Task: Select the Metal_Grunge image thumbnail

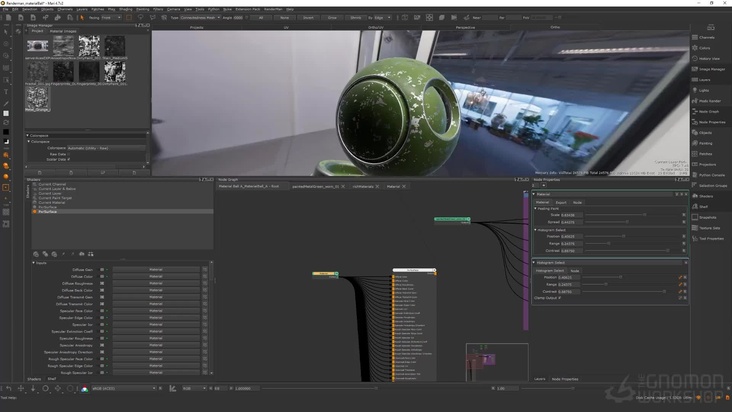Action: [x=37, y=95]
